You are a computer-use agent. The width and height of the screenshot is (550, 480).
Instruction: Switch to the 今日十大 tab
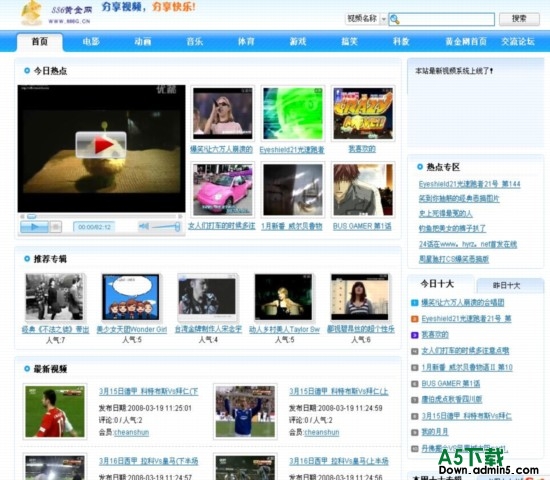[437, 284]
